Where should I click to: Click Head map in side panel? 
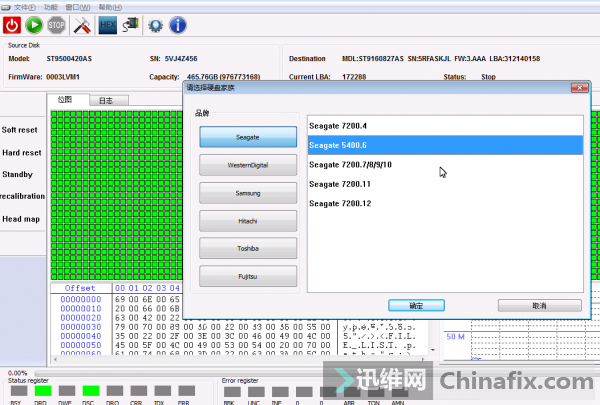click(21, 219)
